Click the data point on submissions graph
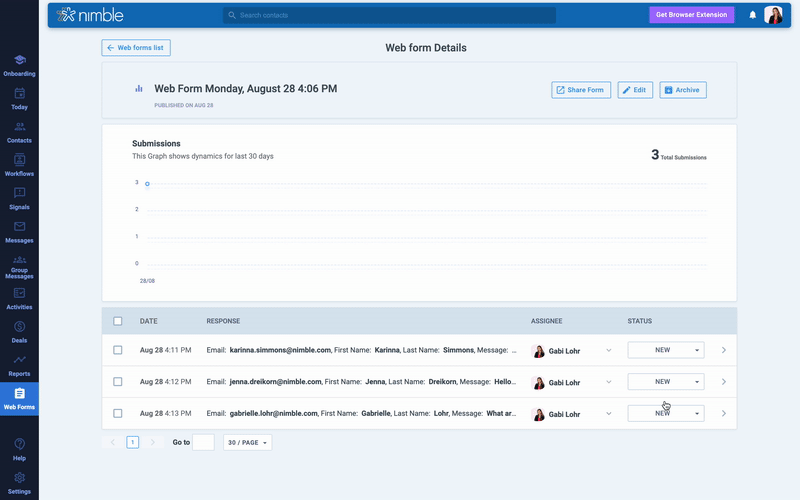The height and width of the screenshot is (500, 800). pos(147,184)
